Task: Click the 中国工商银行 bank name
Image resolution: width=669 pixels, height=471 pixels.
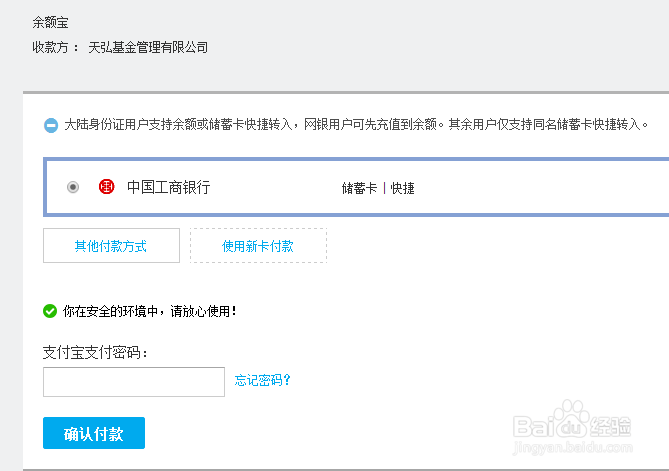Action: click(x=168, y=187)
